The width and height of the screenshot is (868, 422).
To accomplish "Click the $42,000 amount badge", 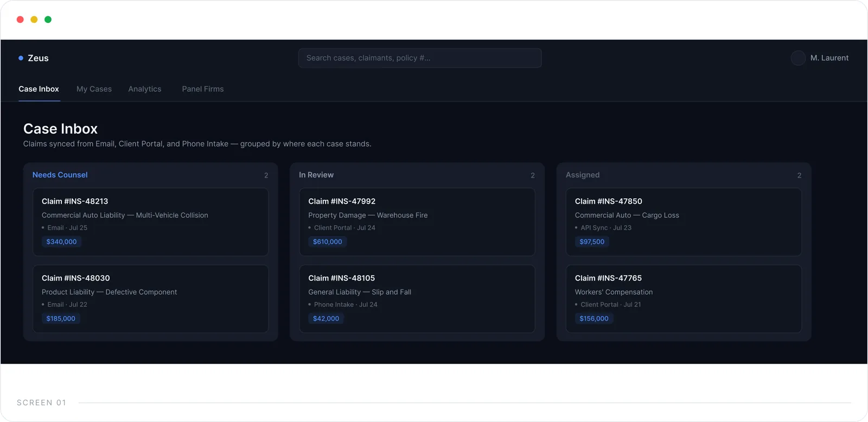I will [x=326, y=319].
